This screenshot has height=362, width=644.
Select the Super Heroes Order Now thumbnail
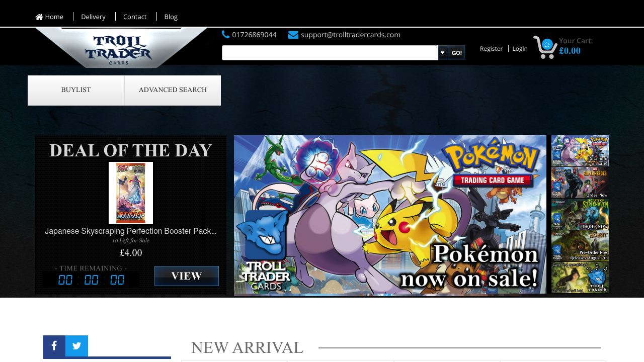pyautogui.click(x=580, y=183)
